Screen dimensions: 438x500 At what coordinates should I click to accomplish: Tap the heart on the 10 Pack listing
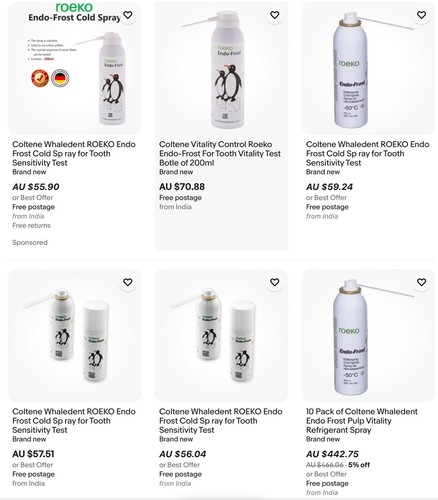(422, 283)
